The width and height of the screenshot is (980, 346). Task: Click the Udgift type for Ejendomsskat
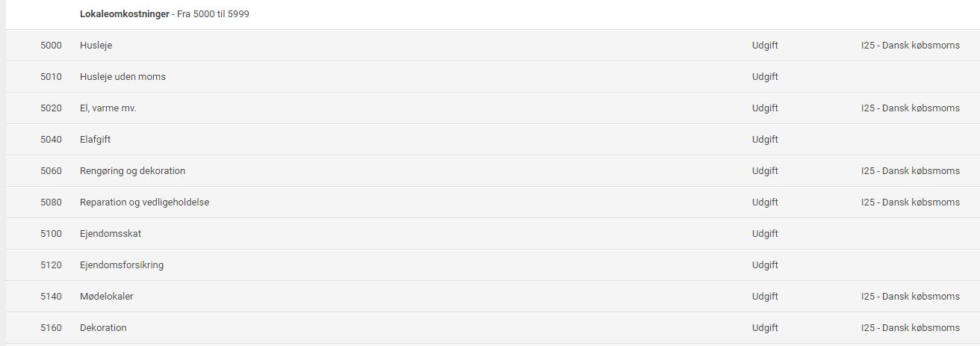pos(765,234)
